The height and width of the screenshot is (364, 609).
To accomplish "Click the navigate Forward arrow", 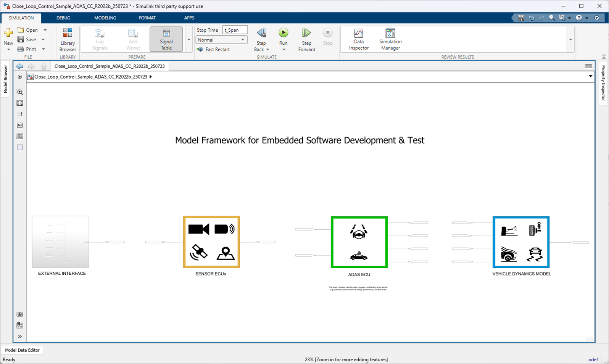I will coord(32,66).
